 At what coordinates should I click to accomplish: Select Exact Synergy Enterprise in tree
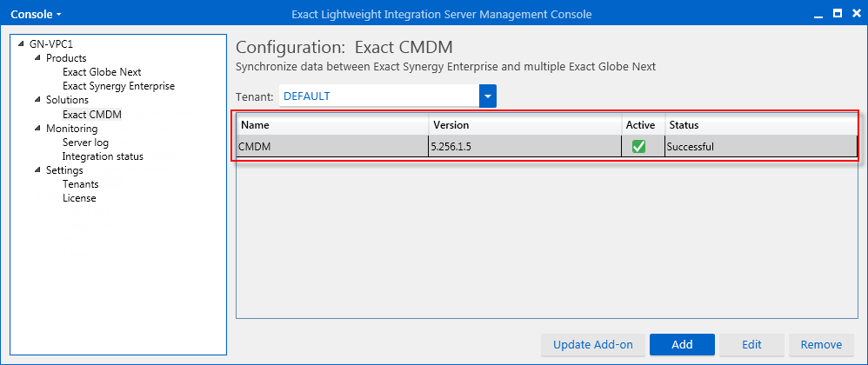click(x=118, y=86)
